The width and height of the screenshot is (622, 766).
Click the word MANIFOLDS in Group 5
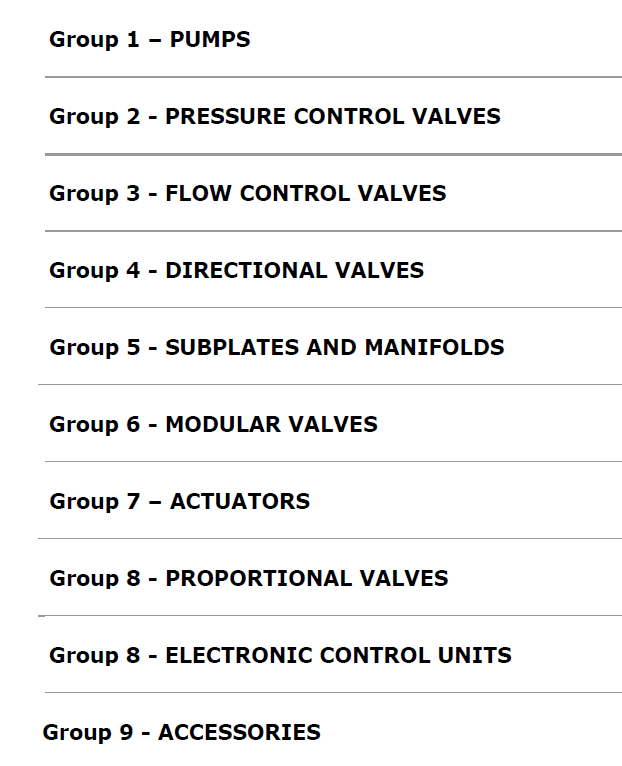click(434, 347)
